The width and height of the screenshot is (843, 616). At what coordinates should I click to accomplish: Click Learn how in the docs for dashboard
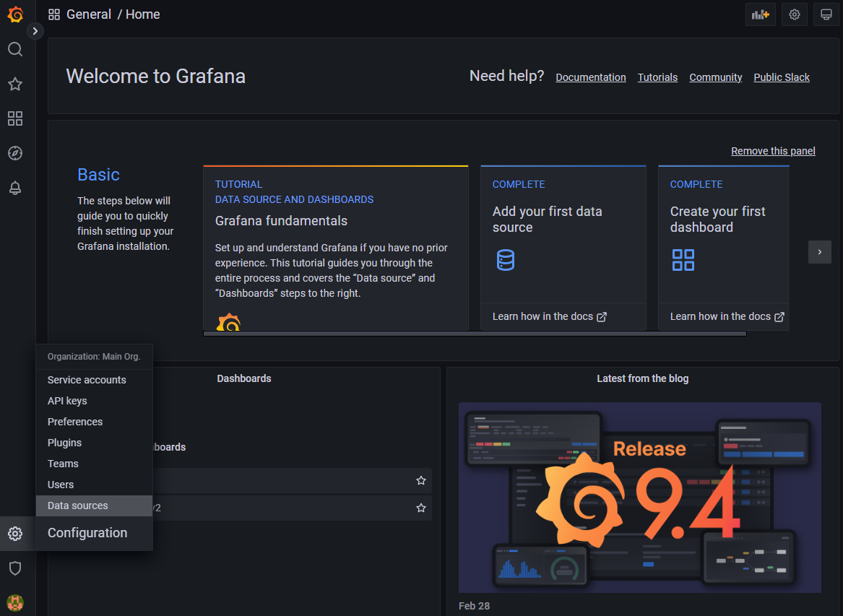[x=727, y=316]
